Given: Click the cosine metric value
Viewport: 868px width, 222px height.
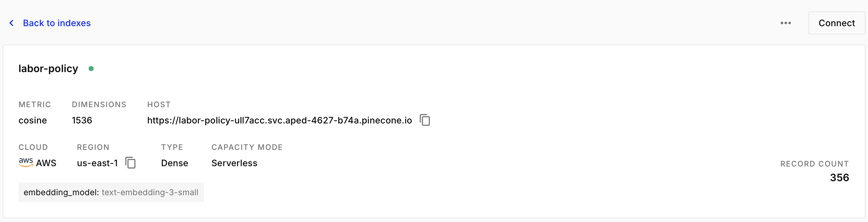Looking at the screenshot, I should coord(33,121).
